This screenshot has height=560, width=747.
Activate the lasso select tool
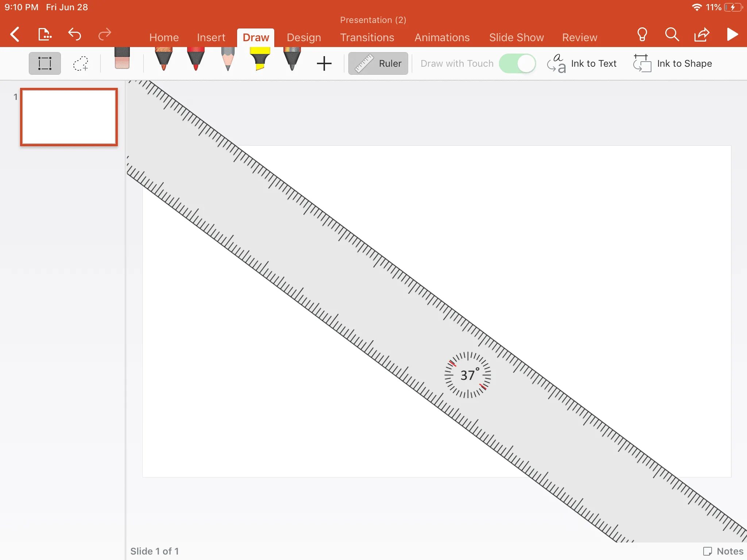(x=81, y=63)
